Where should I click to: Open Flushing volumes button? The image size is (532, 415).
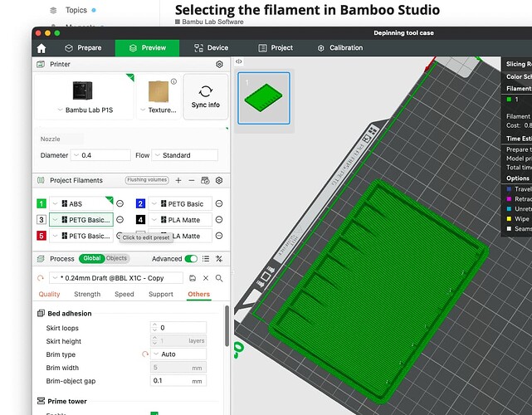tap(147, 180)
